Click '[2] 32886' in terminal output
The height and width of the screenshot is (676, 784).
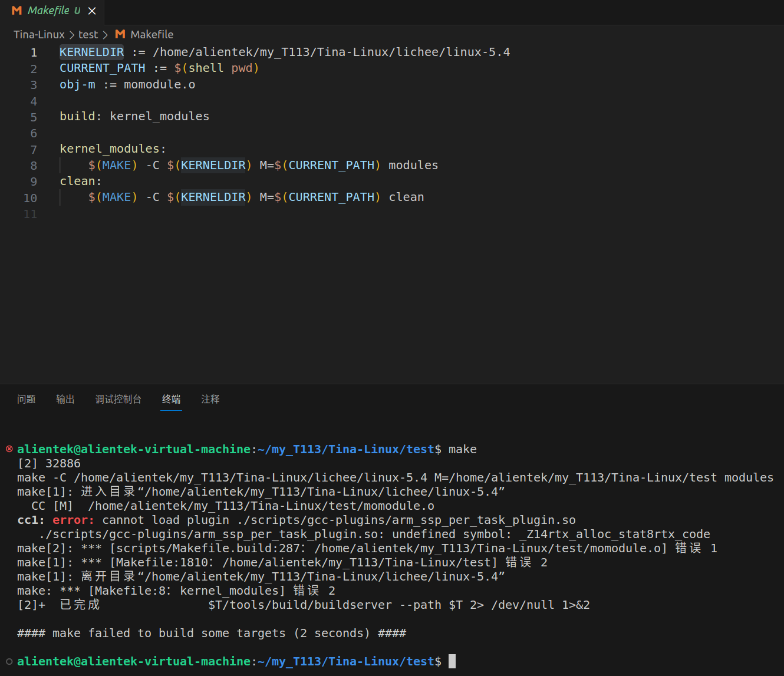point(49,463)
